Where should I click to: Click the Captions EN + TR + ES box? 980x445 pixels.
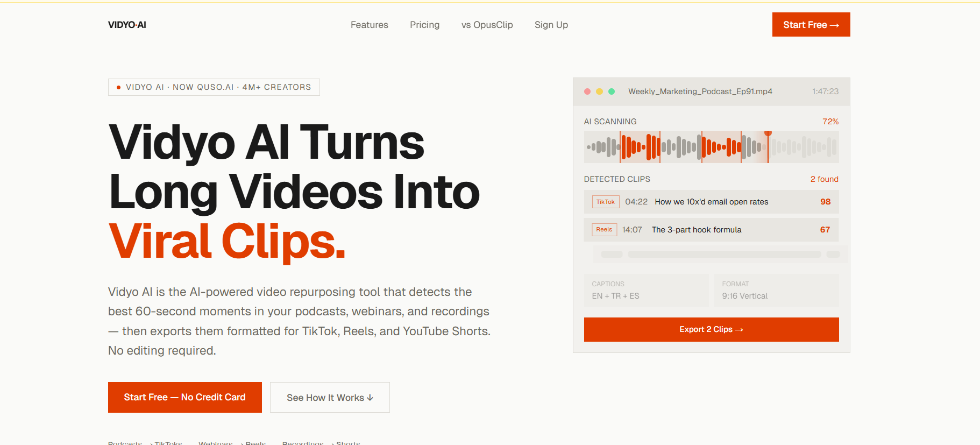647,291
